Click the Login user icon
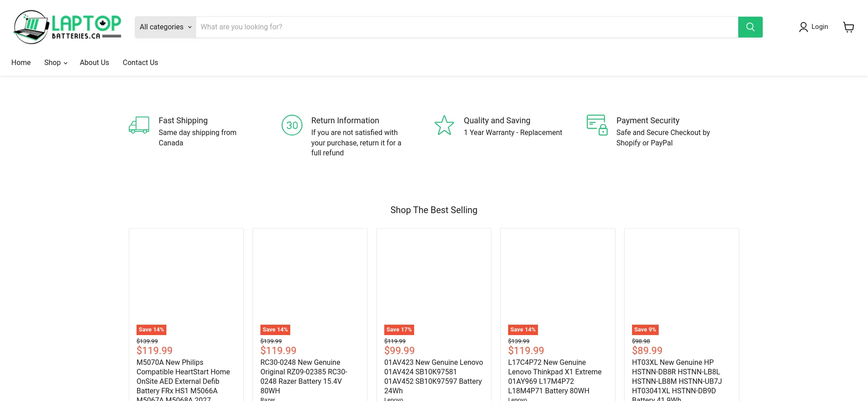 [x=803, y=27]
